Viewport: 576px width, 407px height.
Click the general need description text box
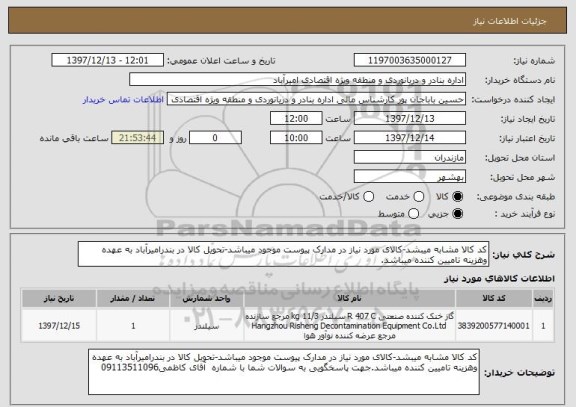pos(283,254)
